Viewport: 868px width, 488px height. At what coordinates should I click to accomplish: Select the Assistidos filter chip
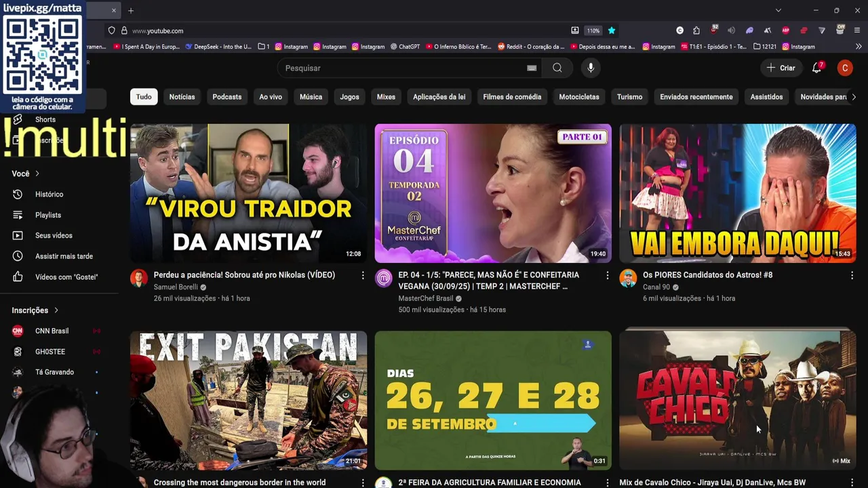tap(766, 97)
